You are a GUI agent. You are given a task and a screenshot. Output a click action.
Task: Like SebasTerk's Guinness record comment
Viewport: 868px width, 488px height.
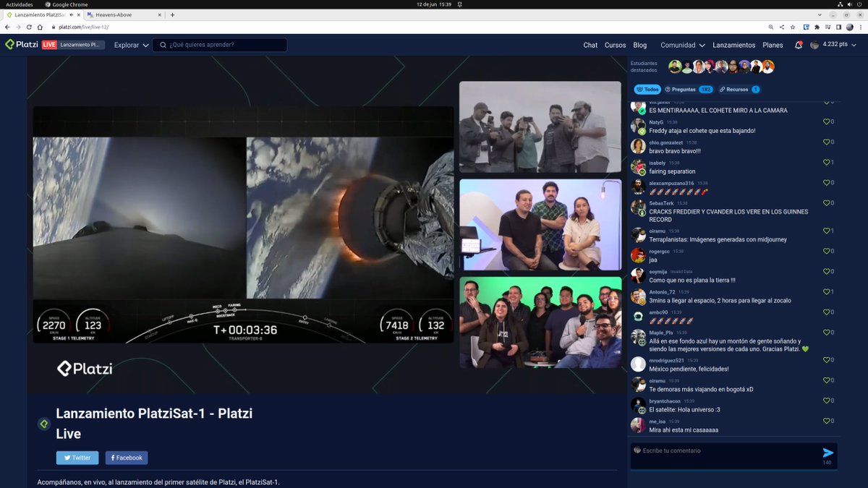tap(826, 203)
